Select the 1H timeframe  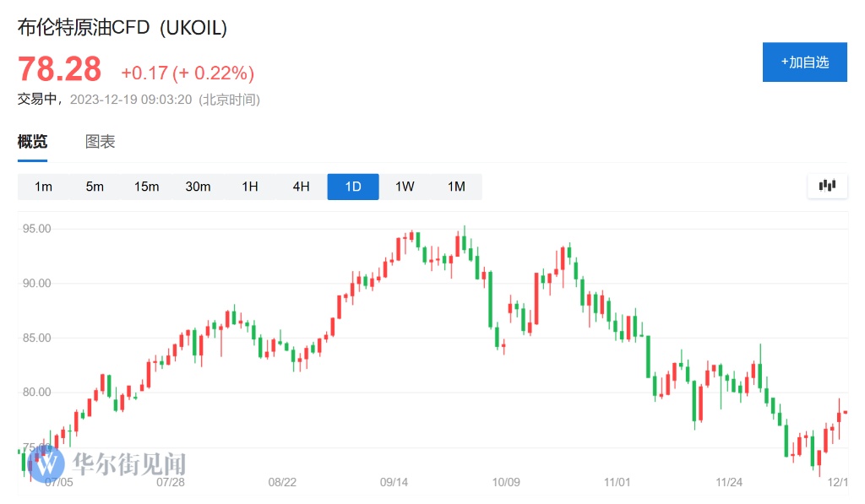[250, 187]
